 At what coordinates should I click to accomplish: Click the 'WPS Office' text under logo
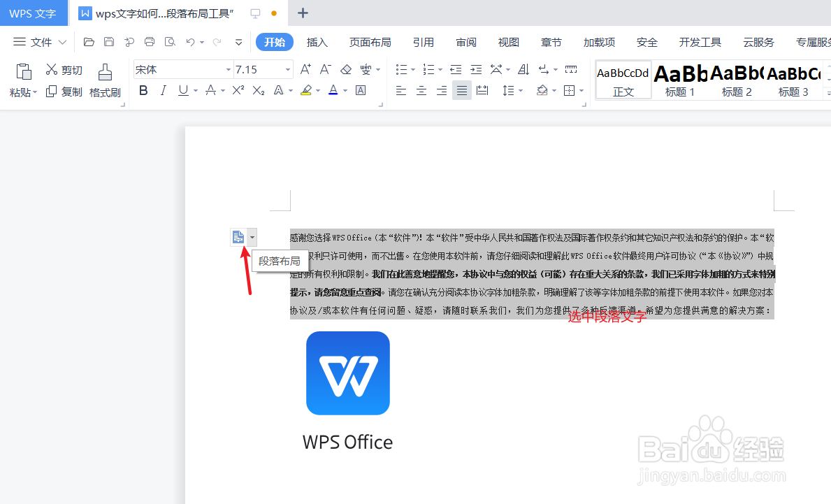pos(347,442)
